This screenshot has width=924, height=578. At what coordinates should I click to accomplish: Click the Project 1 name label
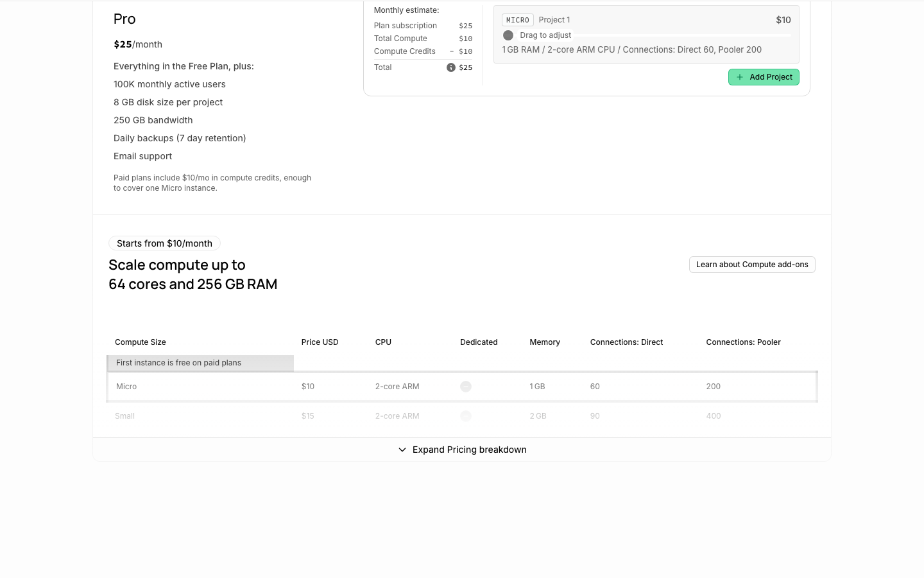(x=554, y=20)
